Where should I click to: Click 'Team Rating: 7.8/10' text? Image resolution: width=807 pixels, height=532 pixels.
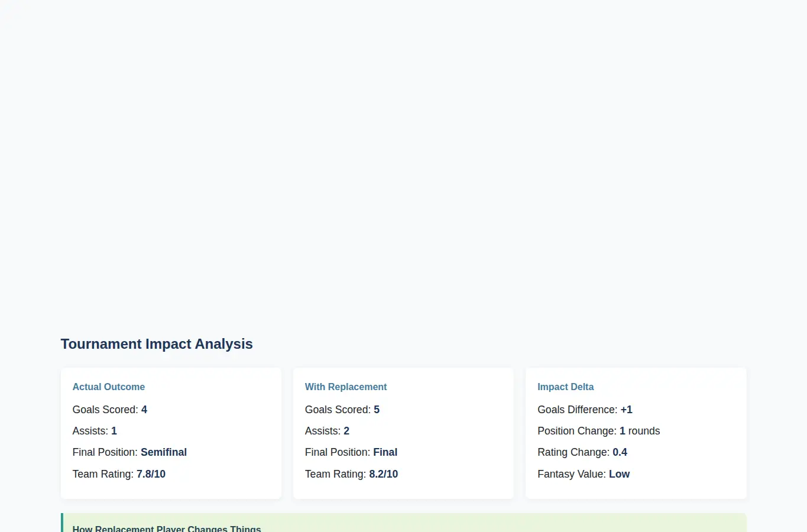click(119, 474)
